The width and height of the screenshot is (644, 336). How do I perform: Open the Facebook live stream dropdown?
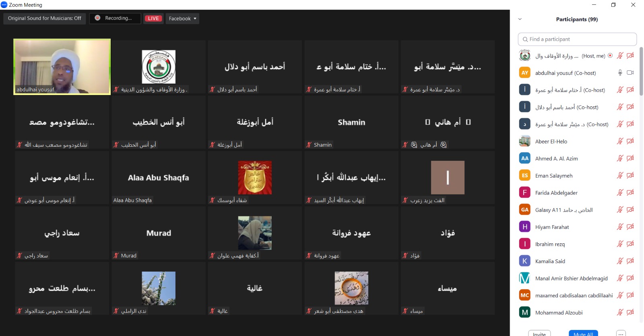tap(182, 19)
